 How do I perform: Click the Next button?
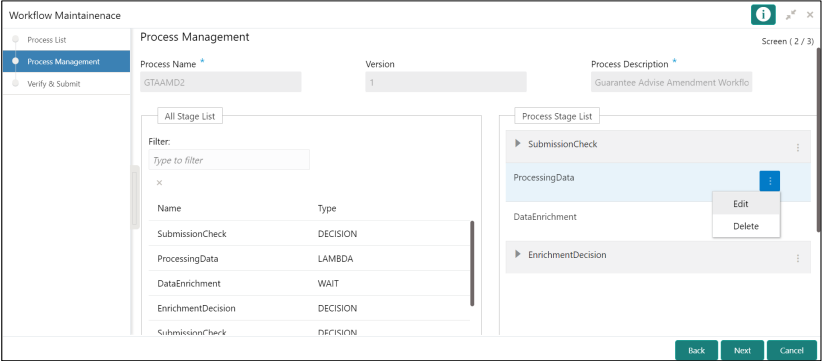(742, 350)
